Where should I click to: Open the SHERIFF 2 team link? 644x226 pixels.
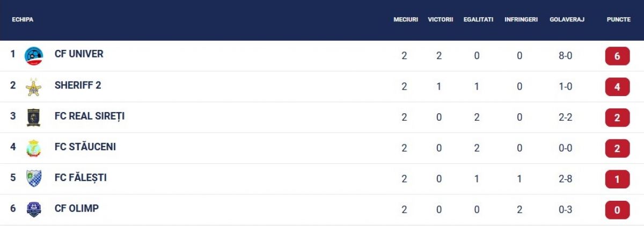(78, 85)
